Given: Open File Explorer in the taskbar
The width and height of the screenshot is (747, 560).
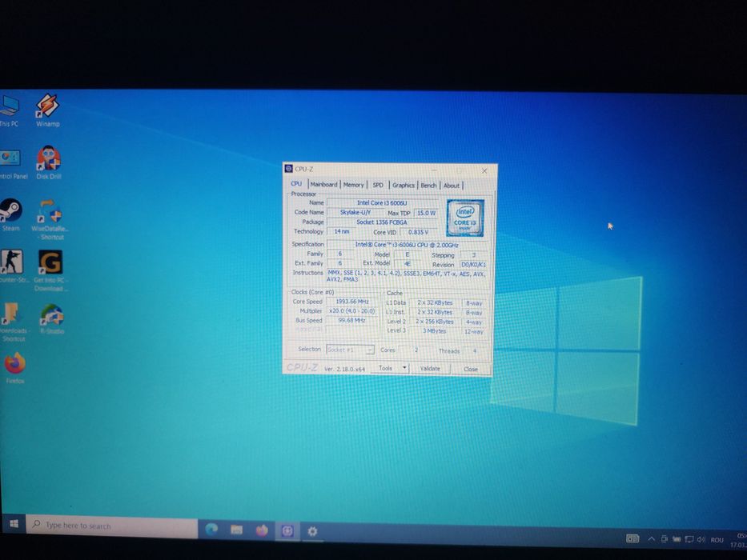Looking at the screenshot, I should [x=236, y=530].
